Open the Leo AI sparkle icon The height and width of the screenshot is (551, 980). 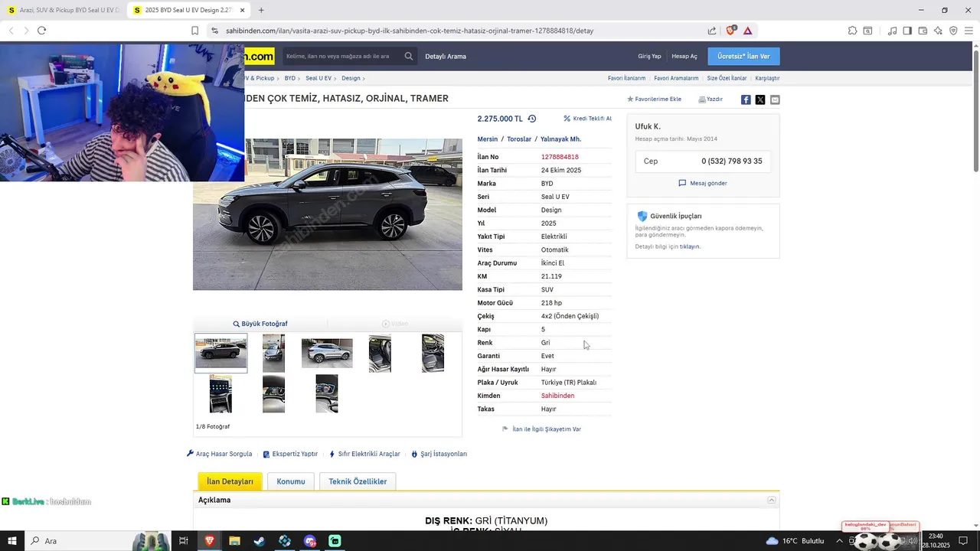(938, 31)
